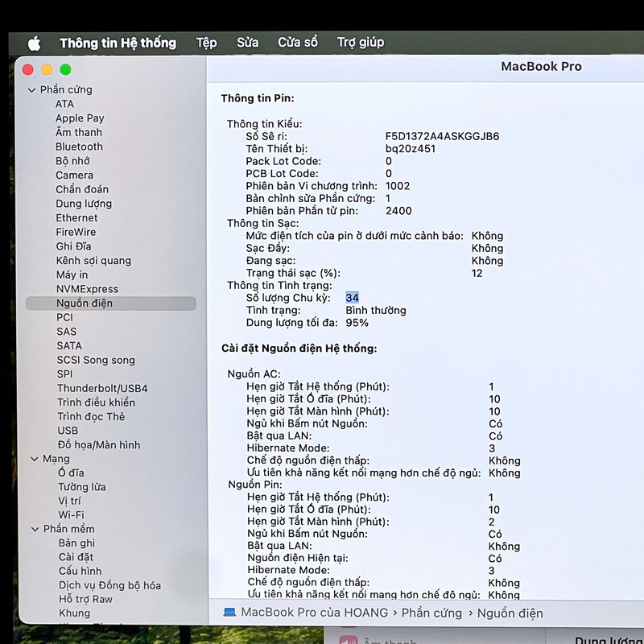Click Nguồn điện in the path bar
Image resolution: width=644 pixels, height=644 pixels.
[510, 613]
